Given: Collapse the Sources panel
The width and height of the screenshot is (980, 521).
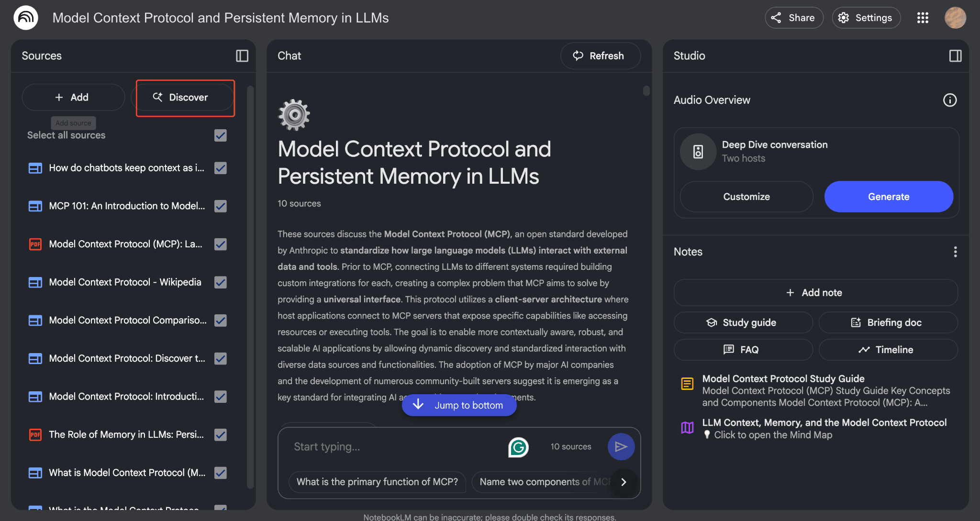Looking at the screenshot, I should click(242, 56).
